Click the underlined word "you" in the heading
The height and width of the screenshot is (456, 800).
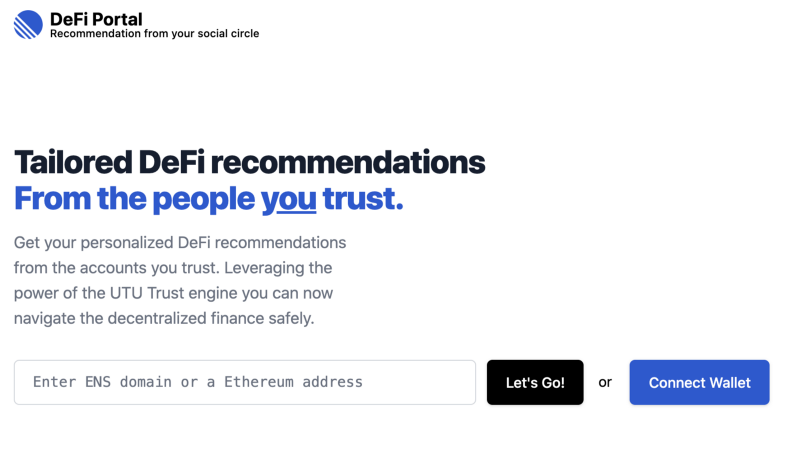[288, 198]
